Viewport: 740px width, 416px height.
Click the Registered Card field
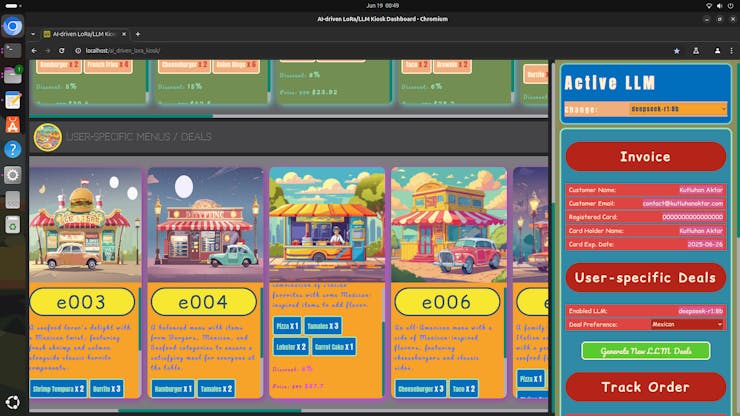[646, 217]
